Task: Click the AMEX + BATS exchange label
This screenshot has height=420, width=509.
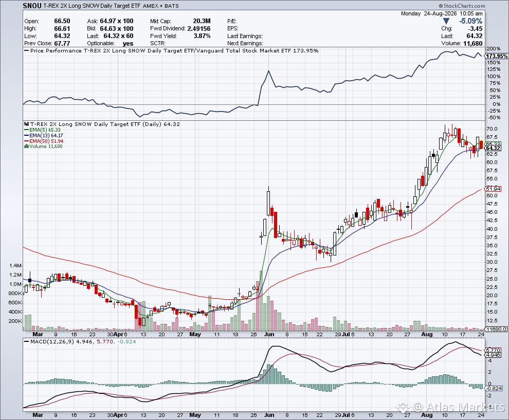Action: point(161,6)
